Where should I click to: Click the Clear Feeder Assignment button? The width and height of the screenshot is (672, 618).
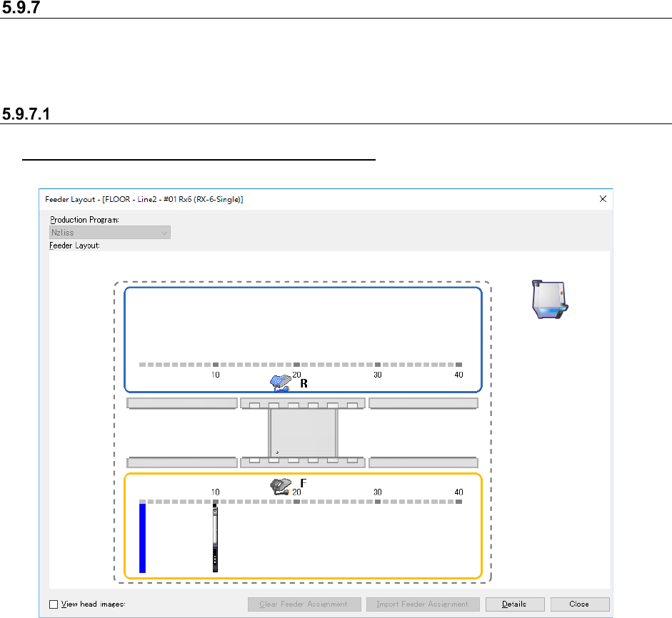[x=304, y=604]
